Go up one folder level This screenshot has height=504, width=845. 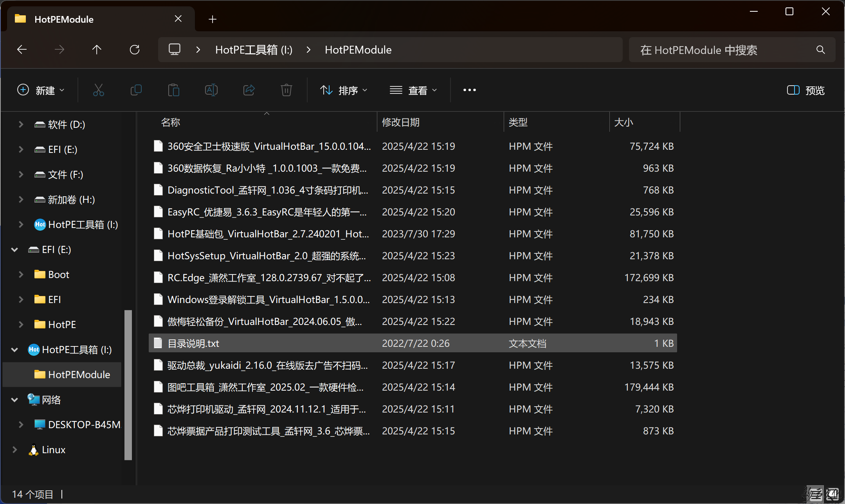click(97, 50)
